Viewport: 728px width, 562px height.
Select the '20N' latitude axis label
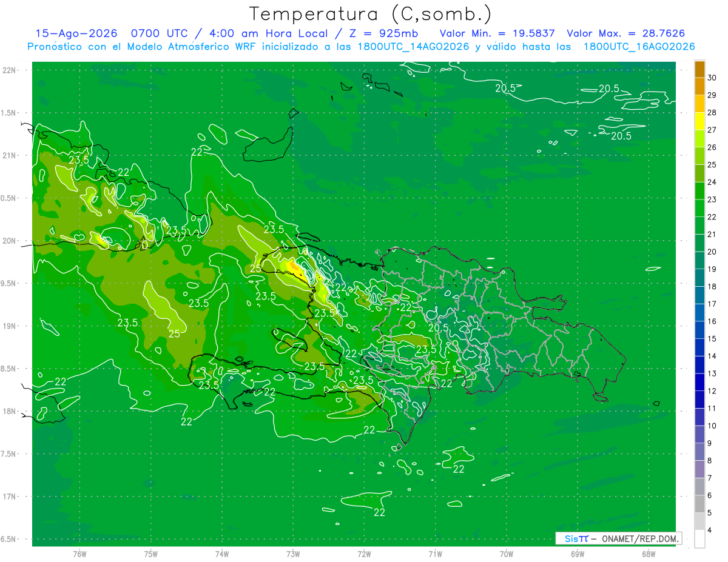10,241
